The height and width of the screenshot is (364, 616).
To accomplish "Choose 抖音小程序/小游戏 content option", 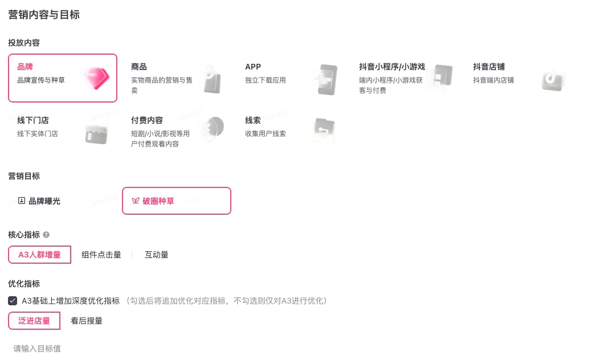I will coord(404,78).
